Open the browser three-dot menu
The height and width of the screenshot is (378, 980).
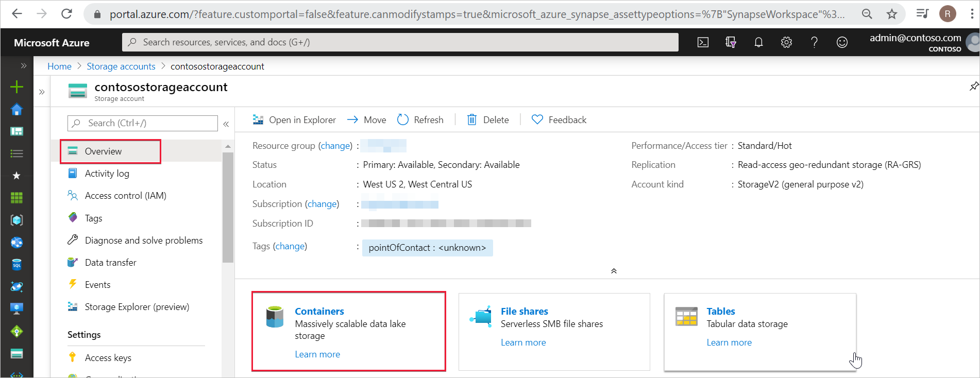coord(971,14)
